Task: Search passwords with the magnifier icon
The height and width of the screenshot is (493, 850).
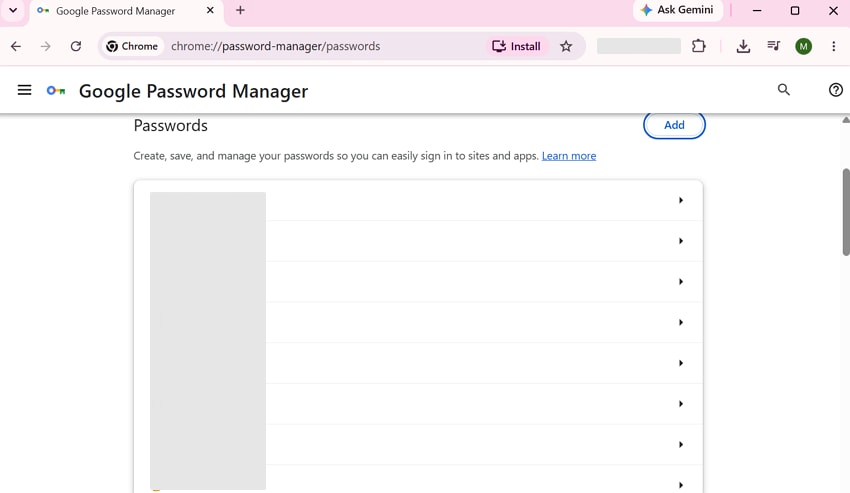Action: point(783,89)
